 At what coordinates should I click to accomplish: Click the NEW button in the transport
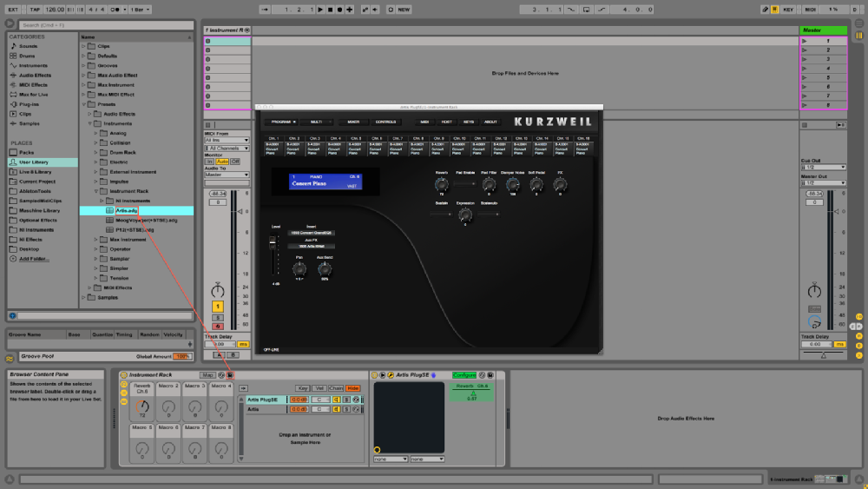tap(404, 10)
